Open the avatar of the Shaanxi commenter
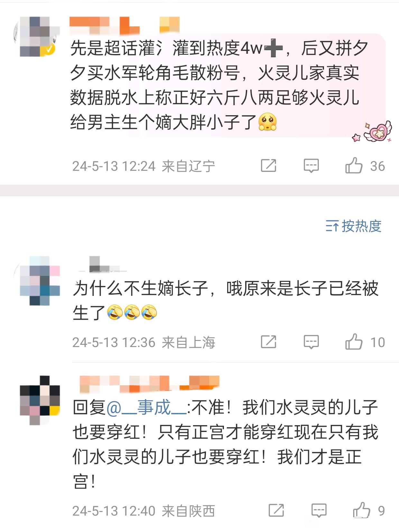Image resolution: width=399 pixels, height=532 pixels. 40,400
